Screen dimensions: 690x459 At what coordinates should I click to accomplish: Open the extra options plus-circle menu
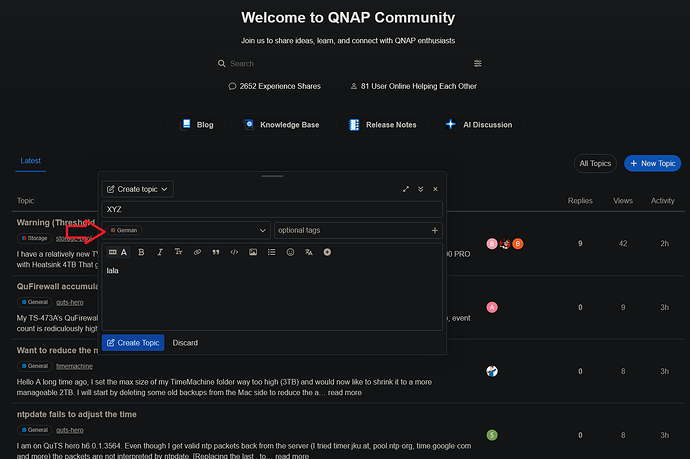[327, 252]
